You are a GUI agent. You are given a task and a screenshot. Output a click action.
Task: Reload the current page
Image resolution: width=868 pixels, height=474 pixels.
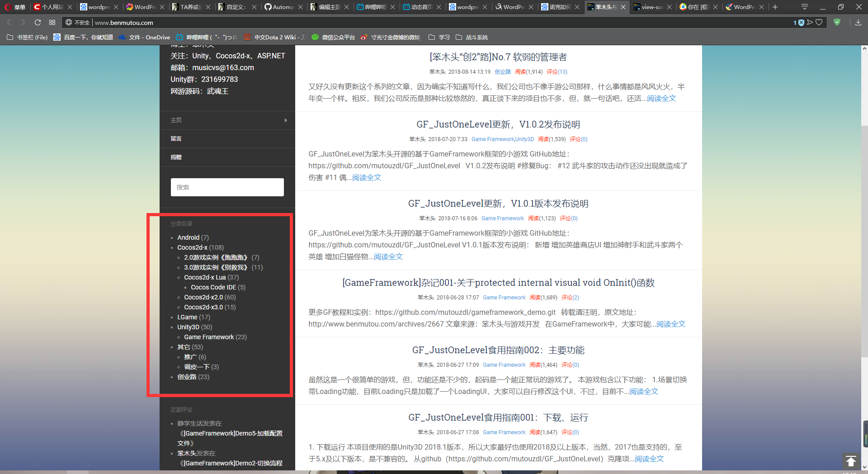tap(38, 23)
